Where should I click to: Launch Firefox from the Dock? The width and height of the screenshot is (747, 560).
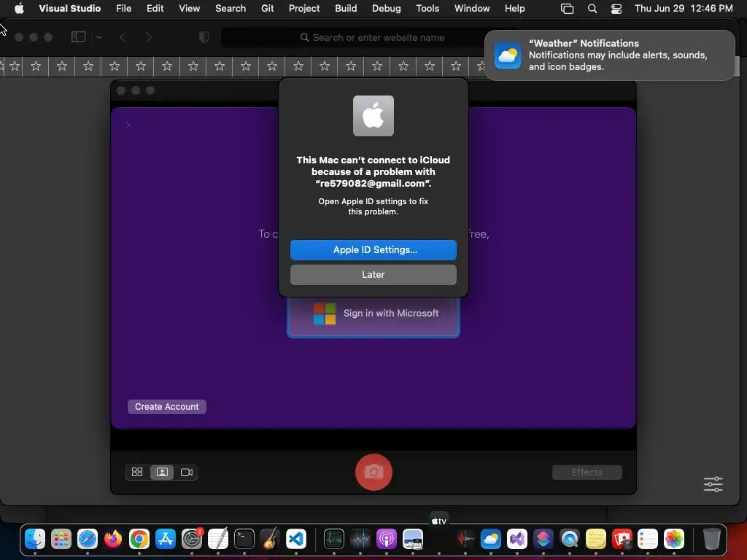[113, 539]
